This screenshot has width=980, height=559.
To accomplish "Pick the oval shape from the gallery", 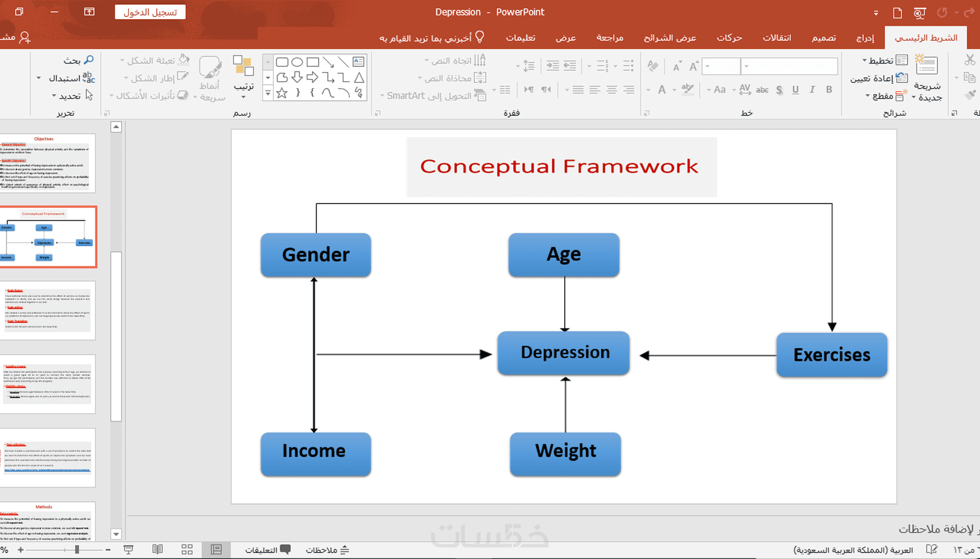I will (x=297, y=62).
